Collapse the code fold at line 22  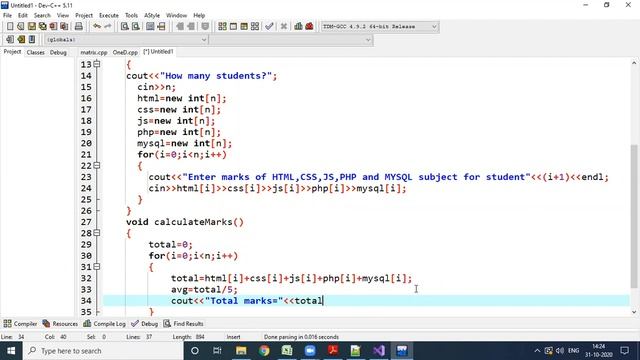(97, 165)
